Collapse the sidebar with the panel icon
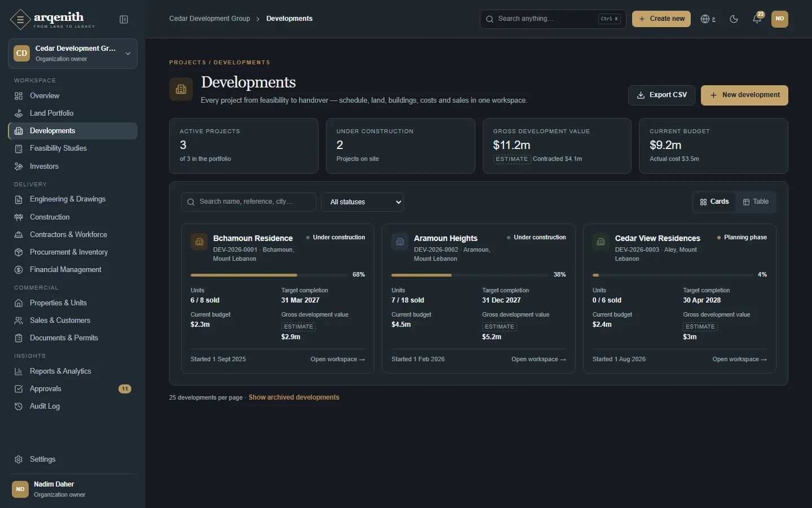812x508 pixels. pyautogui.click(x=124, y=20)
